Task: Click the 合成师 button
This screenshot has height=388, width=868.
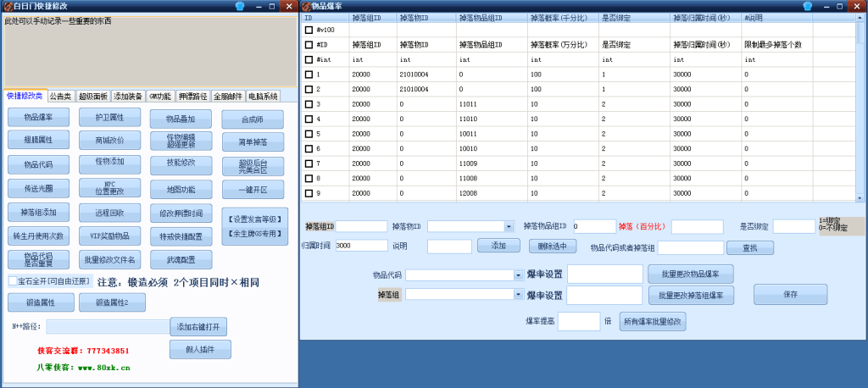Action: [x=253, y=119]
